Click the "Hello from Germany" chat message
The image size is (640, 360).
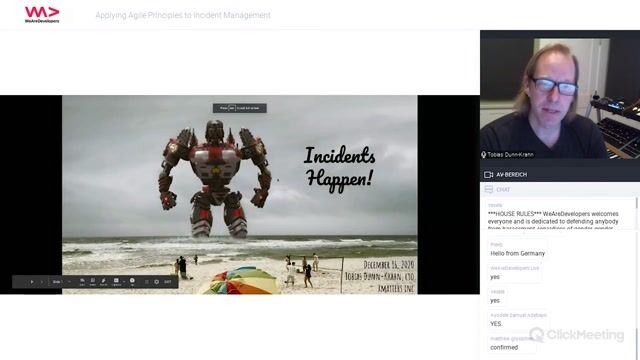click(x=518, y=250)
